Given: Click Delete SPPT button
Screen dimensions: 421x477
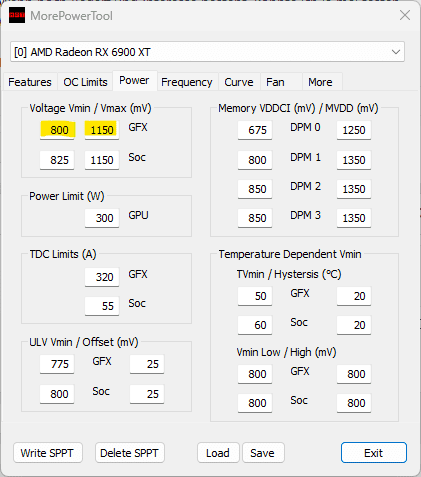Looking at the screenshot, I should (x=130, y=453).
